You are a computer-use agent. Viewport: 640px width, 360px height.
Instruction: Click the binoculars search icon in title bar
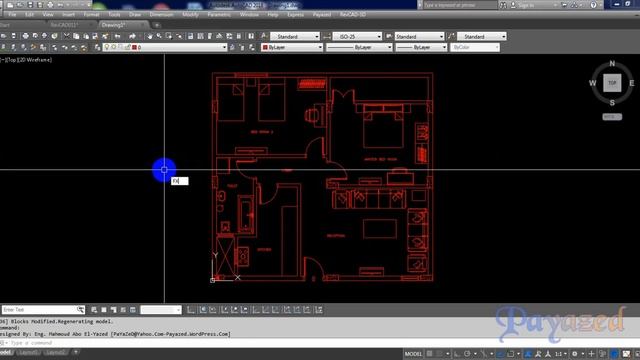503,5
